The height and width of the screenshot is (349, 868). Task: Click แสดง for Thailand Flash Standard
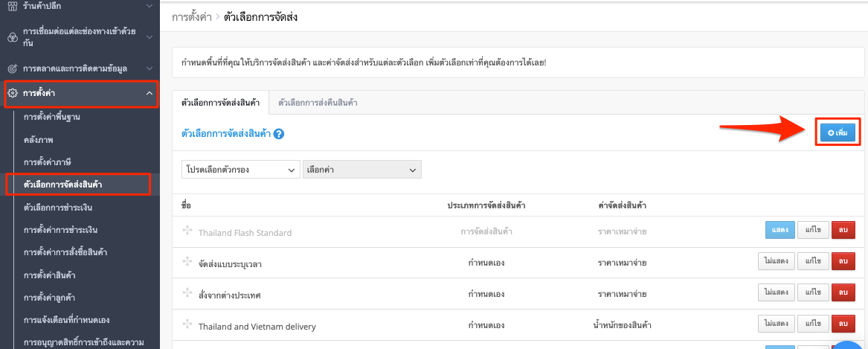(780, 229)
